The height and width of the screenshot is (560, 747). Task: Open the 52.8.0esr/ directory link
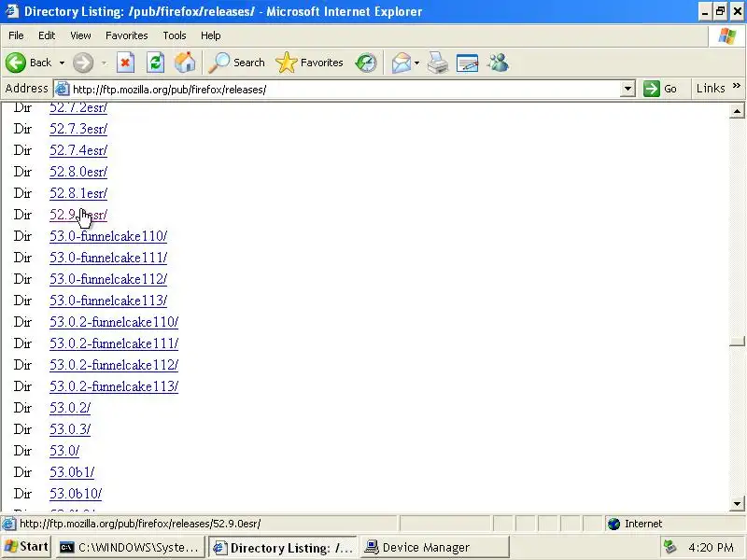pyautogui.click(x=78, y=172)
